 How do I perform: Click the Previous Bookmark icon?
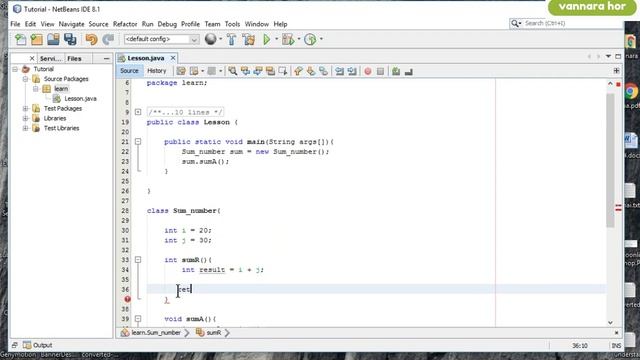[298, 71]
